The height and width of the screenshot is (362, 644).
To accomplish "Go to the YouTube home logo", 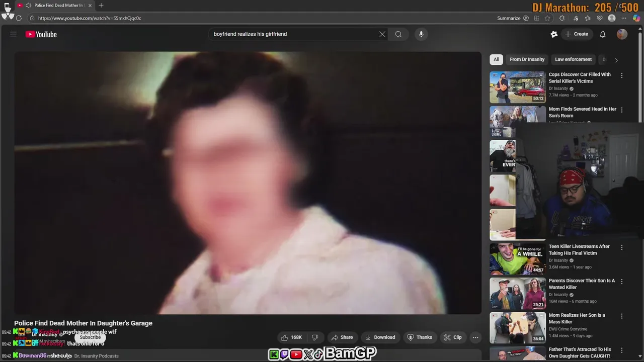I will point(41,34).
